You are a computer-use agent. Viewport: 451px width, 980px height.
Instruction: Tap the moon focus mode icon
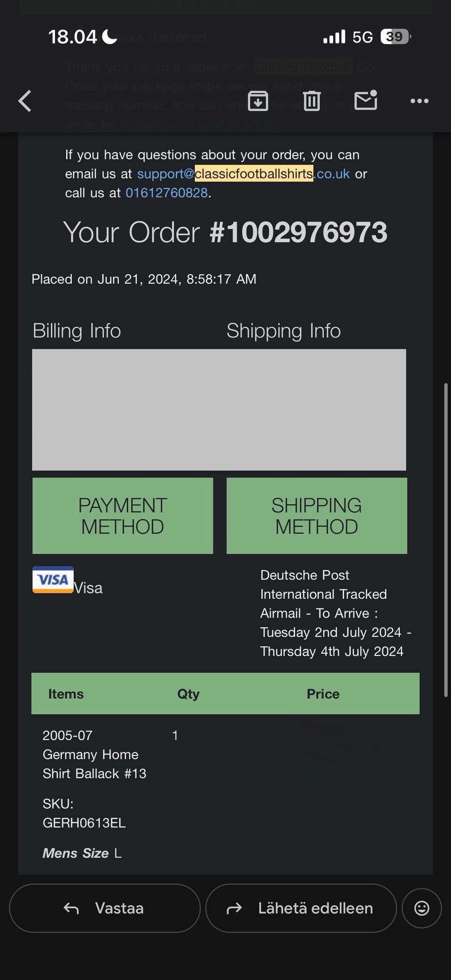click(x=109, y=37)
